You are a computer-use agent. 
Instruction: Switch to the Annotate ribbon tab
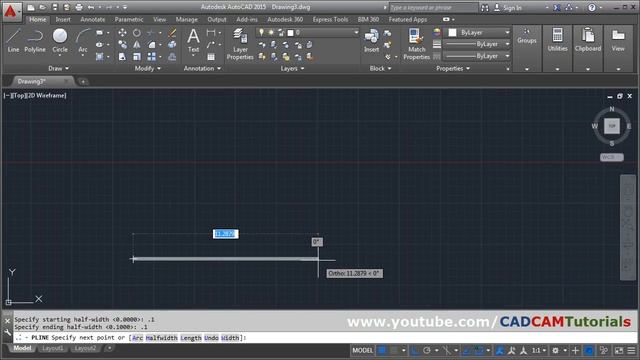tap(93, 20)
